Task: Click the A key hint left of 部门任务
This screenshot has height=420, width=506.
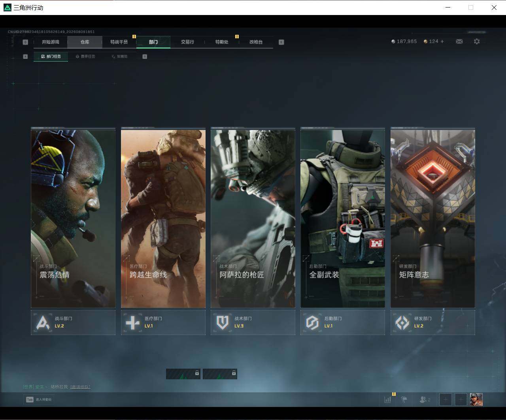Action: pos(25,57)
